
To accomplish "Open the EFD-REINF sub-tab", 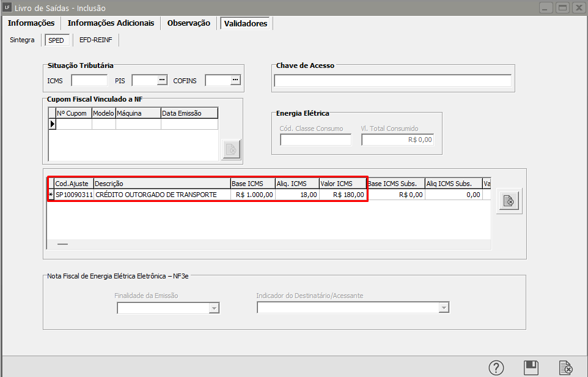I will pos(96,40).
